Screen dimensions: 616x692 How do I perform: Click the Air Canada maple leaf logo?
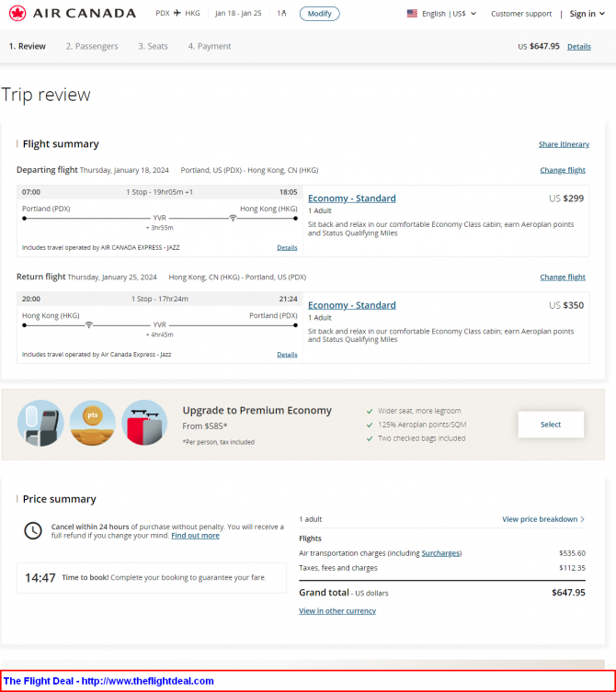pyautogui.click(x=17, y=13)
